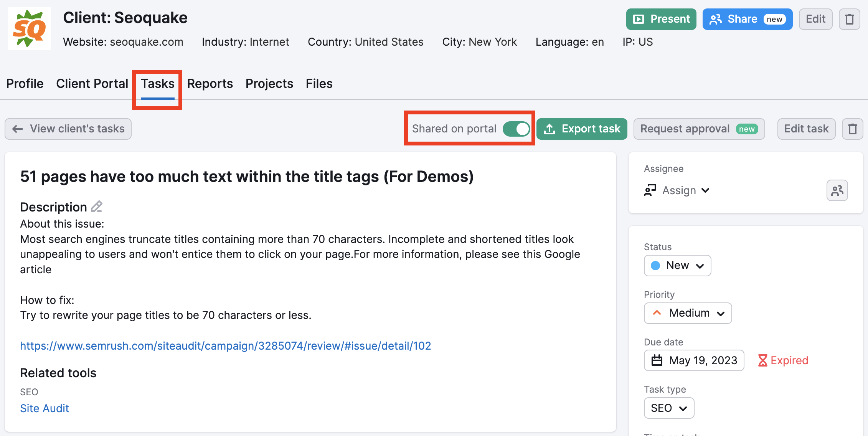This screenshot has height=436, width=868.
Task: Open the semrush siteaudit campaign link
Action: click(x=226, y=346)
